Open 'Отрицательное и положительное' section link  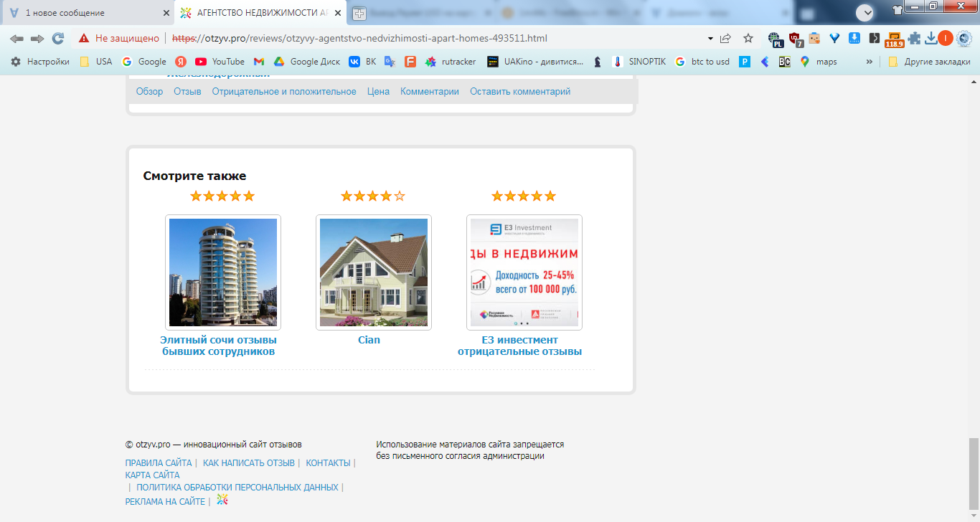point(284,91)
